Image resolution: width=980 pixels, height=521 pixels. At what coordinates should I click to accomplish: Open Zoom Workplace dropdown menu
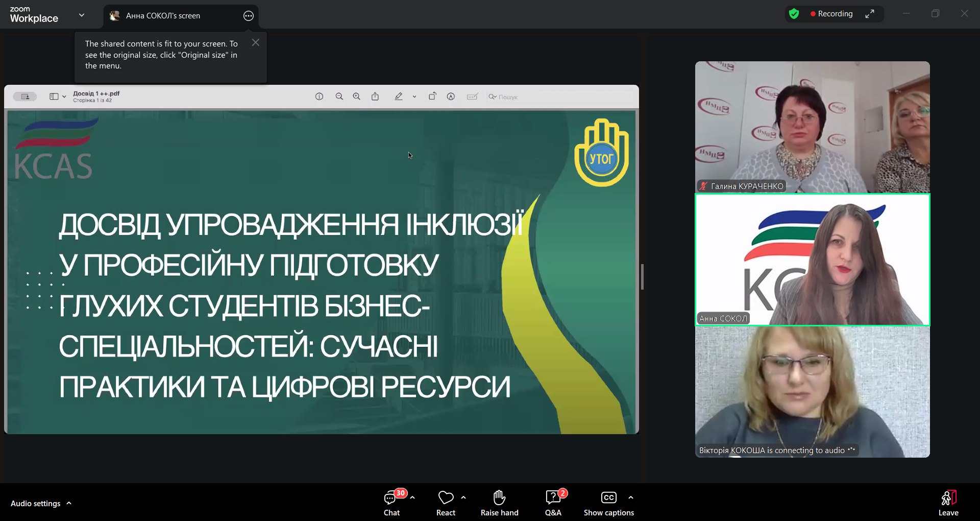click(x=82, y=15)
